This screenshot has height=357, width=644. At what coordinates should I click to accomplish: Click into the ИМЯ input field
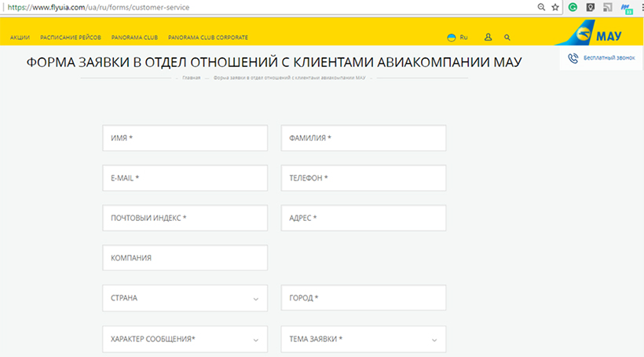point(185,138)
